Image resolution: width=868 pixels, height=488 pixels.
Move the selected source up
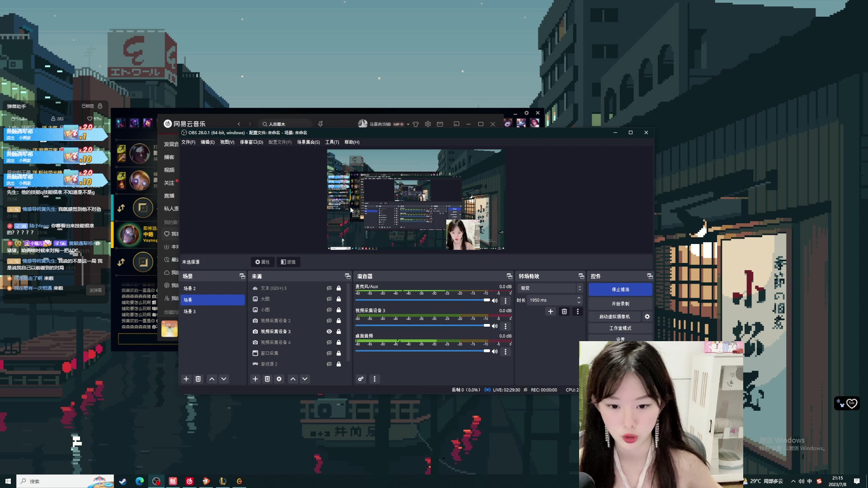click(x=293, y=379)
